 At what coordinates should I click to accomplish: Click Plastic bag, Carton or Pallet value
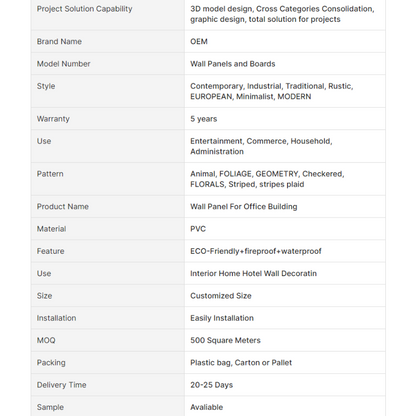241,363
